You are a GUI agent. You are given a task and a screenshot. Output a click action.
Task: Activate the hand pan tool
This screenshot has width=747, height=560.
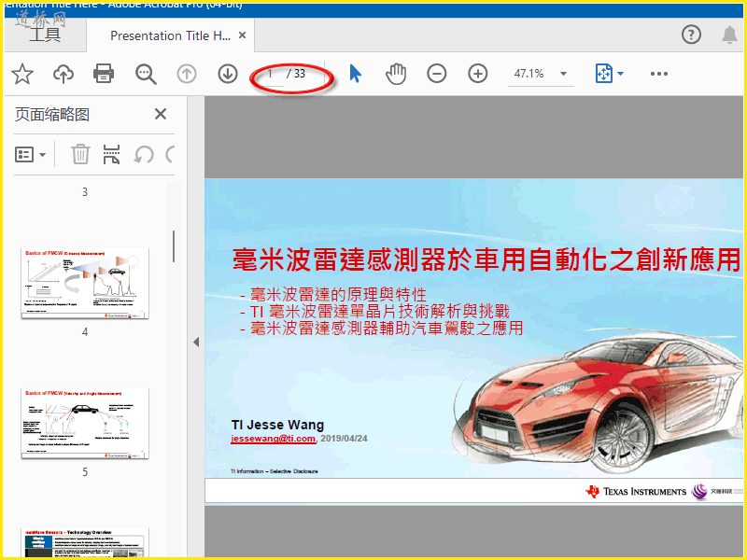[x=396, y=74]
